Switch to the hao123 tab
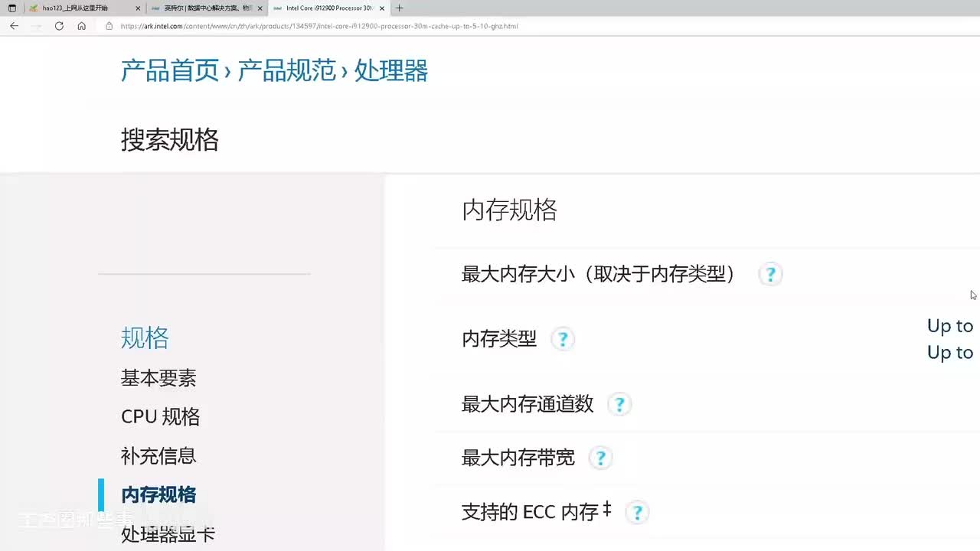The image size is (980, 551). point(84,8)
